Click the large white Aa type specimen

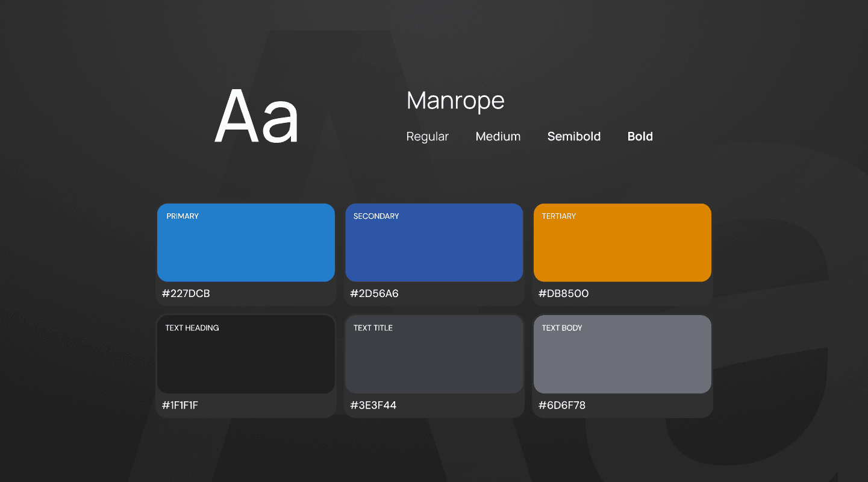pyautogui.click(x=257, y=116)
